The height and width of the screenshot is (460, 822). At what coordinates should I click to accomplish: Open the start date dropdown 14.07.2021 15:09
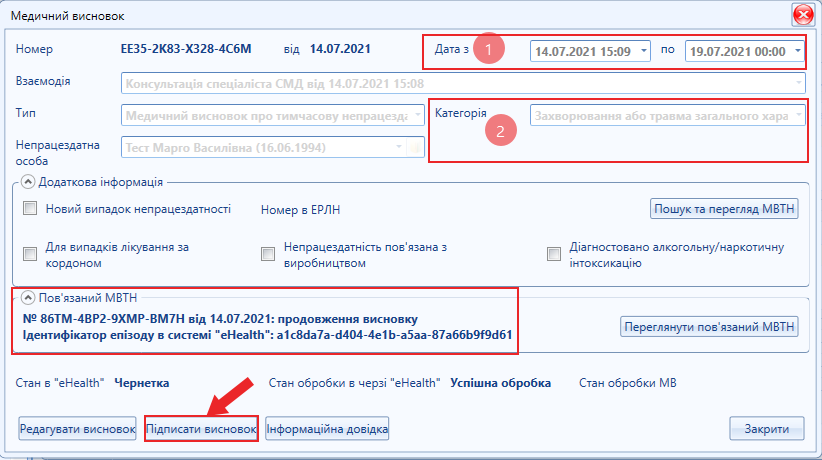coord(643,51)
